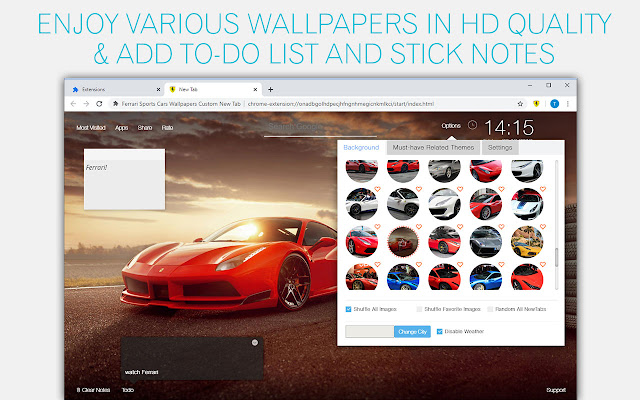The width and height of the screenshot is (640, 400).
Task: Favorite the yellow Ferrari with palm trees
Action: coord(543,227)
